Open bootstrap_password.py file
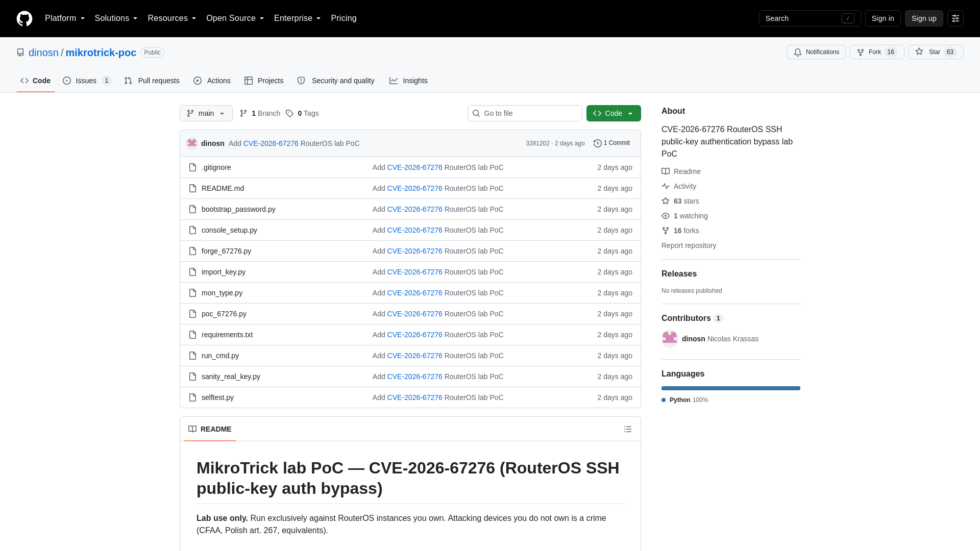This screenshot has width=980, height=551. coord(238,209)
